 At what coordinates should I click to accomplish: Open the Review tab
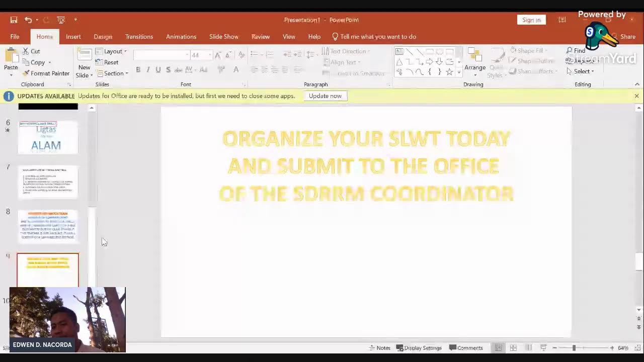pyautogui.click(x=261, y=37)
